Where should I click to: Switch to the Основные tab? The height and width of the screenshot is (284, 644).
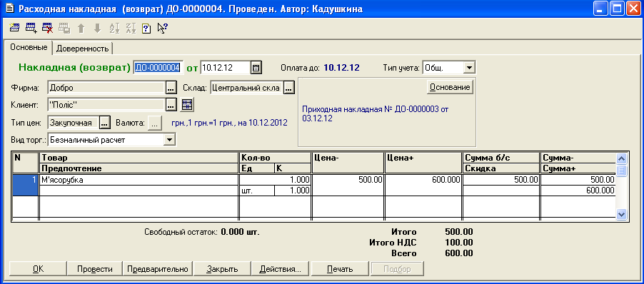coord(29,47)
